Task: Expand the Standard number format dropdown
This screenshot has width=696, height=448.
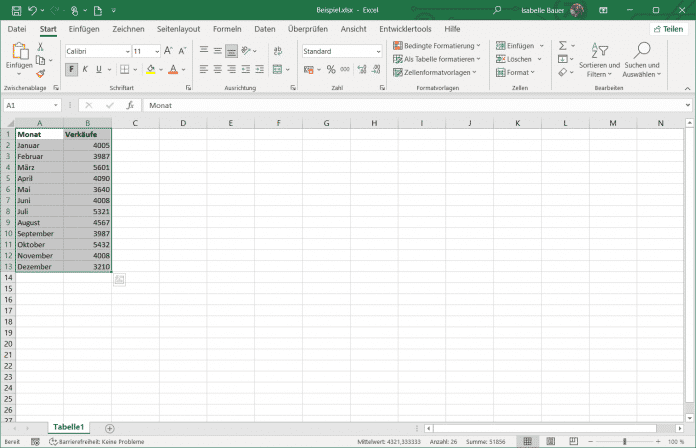Action: (378, 51)
